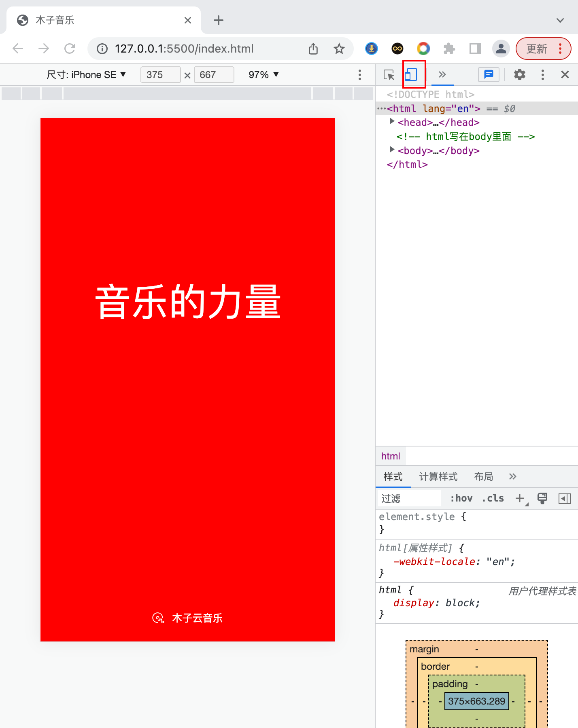This screenshot has height=728, width=578.
Task: Close the DevTools panel
Action: click(x=565, y=74)
